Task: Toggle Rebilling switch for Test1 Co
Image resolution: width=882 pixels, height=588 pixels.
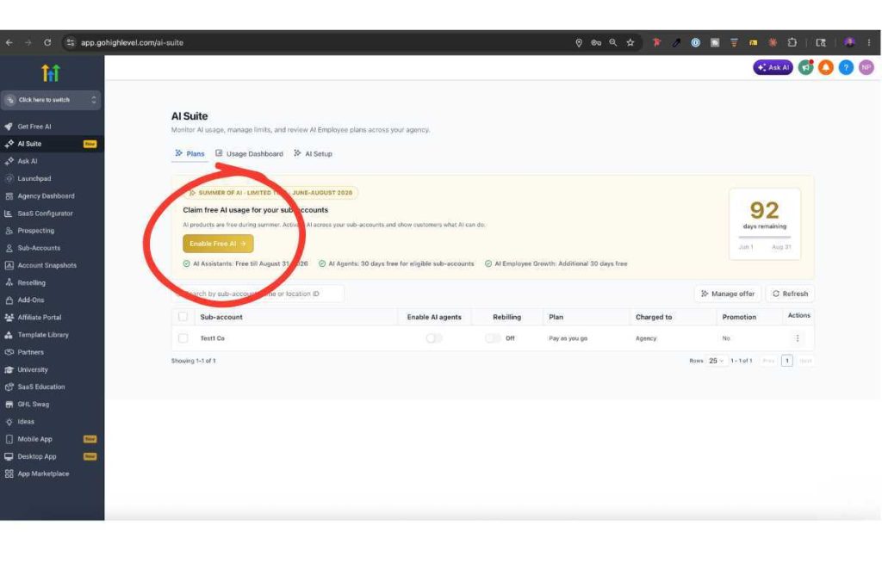Action: point(493,338)
